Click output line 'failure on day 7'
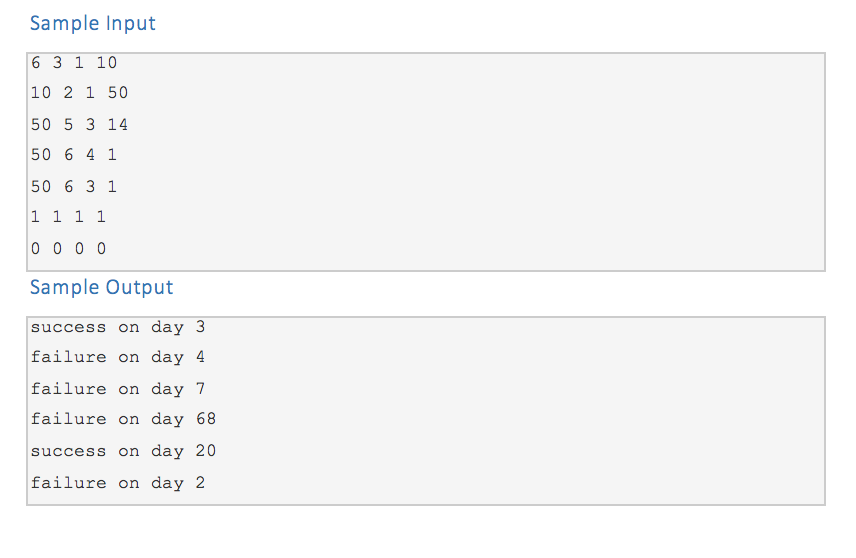 [x=118, y=389]
